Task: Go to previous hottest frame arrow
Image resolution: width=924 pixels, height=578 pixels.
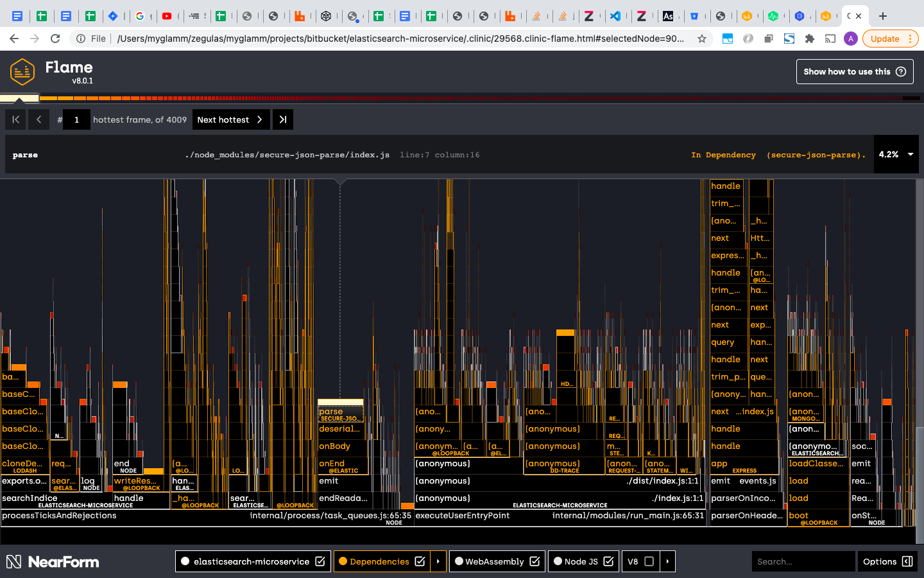Action: pos(39,119)
